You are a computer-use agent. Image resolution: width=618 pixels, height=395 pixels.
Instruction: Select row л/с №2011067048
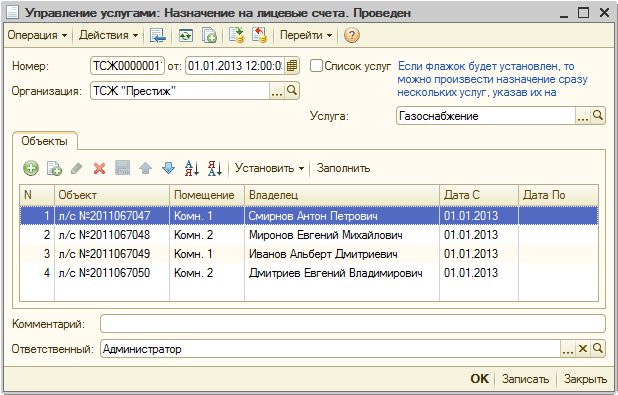point(309,235)
